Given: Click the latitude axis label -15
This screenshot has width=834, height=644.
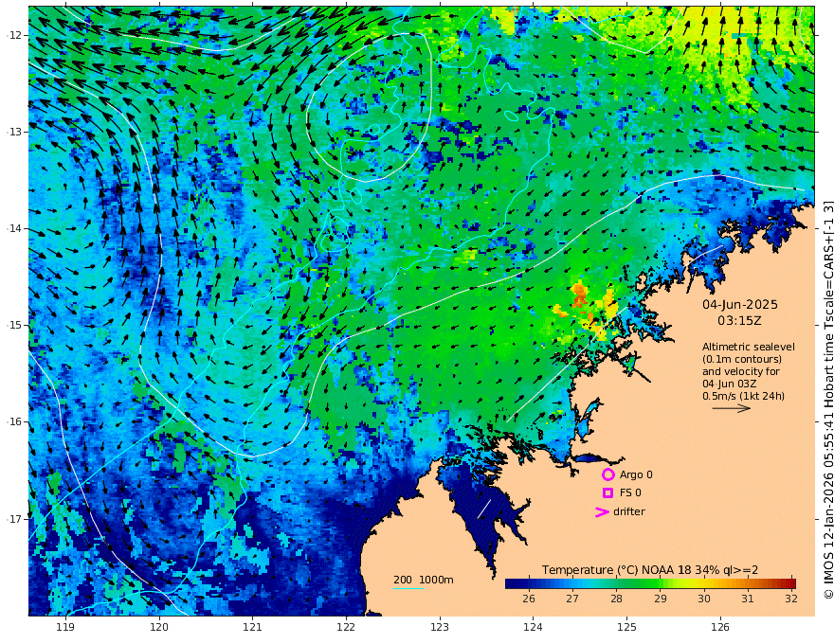Looking at the screenshot, I should 12,325.
